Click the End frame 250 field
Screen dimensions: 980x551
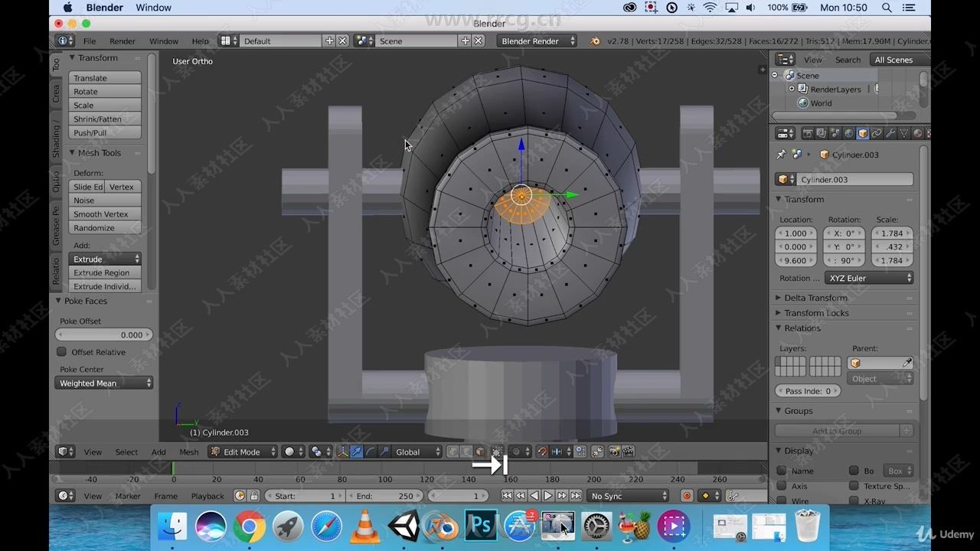pyautogui.click(x=384, y=496)
